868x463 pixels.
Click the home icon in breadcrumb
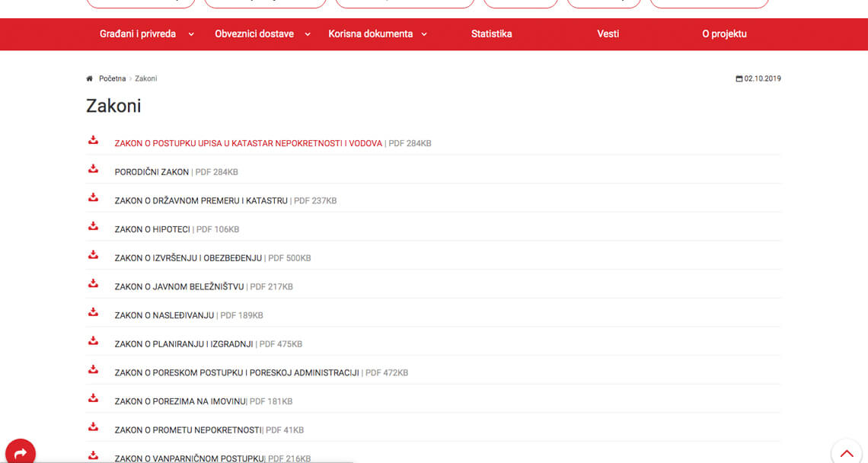[90, 78]
